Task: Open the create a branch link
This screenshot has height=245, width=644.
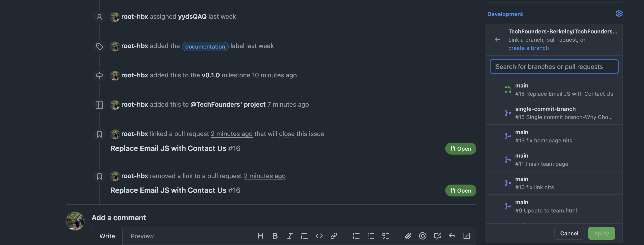Action: [528, 48]
